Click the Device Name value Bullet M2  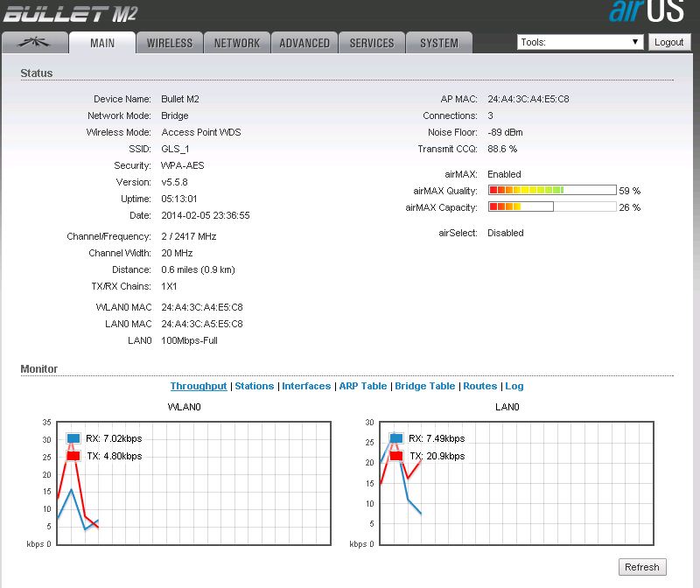pyautogui.click(x=180, y=99)
